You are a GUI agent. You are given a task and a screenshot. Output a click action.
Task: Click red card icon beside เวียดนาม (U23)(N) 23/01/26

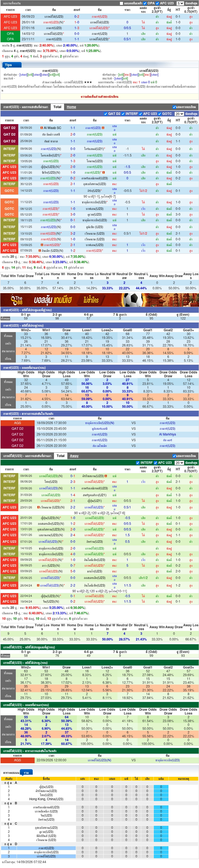[x=38, y=507]
